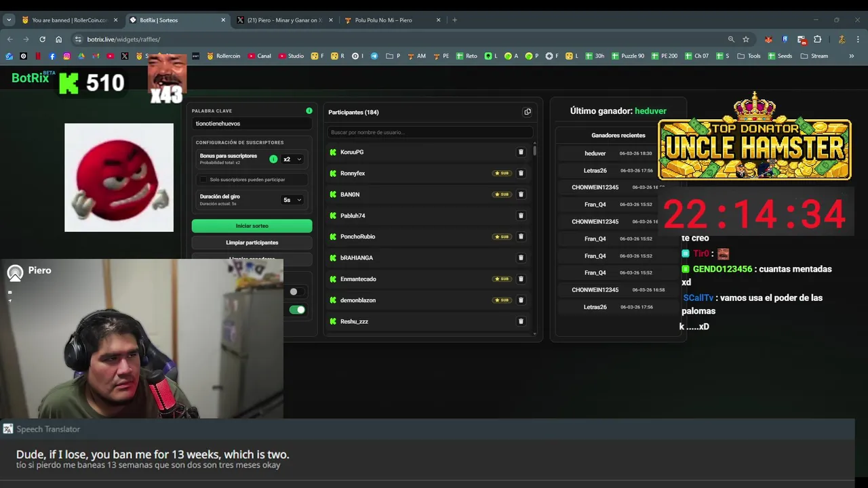Open the x2 subscriber bonus dropdown
Image resolution: width=868 pixels, height=488 pixels.
[x=292, y=159]
